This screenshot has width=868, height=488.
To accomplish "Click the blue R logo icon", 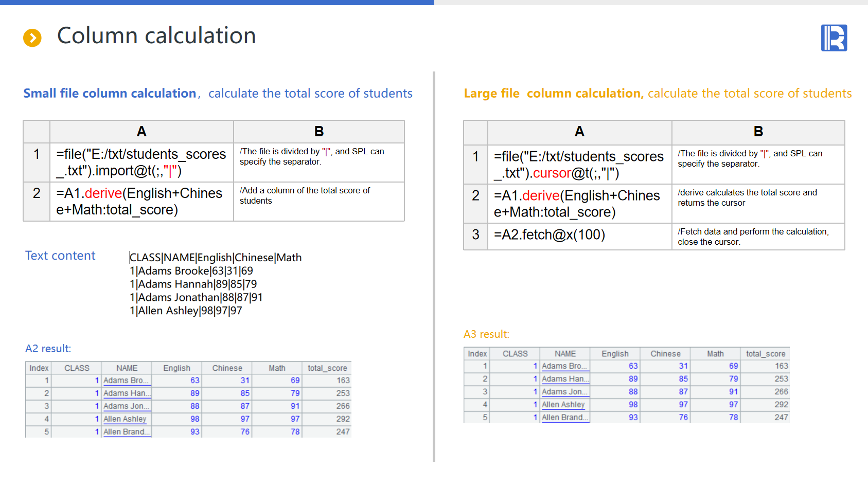I will 834,38.
